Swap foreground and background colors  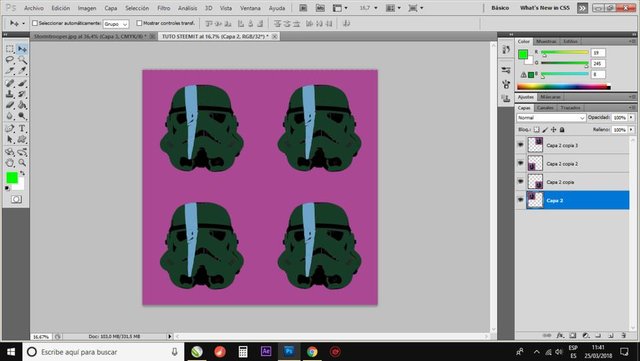[22, 173]
